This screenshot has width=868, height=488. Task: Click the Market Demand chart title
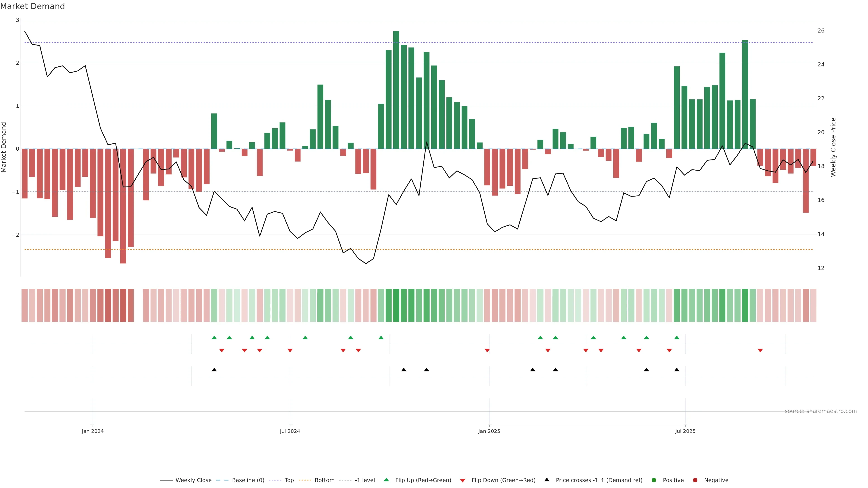coord(32,6)
